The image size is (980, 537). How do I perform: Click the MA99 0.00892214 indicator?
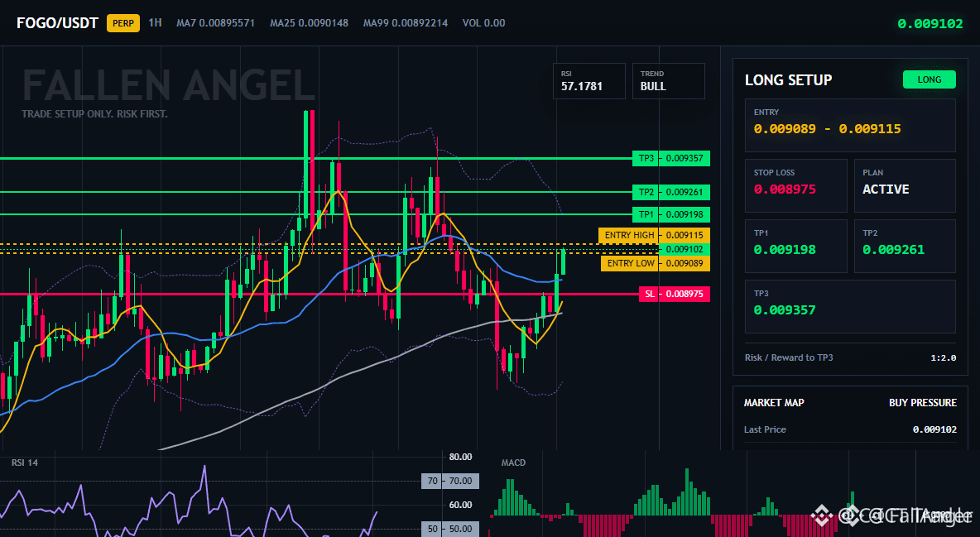[406, 23]
